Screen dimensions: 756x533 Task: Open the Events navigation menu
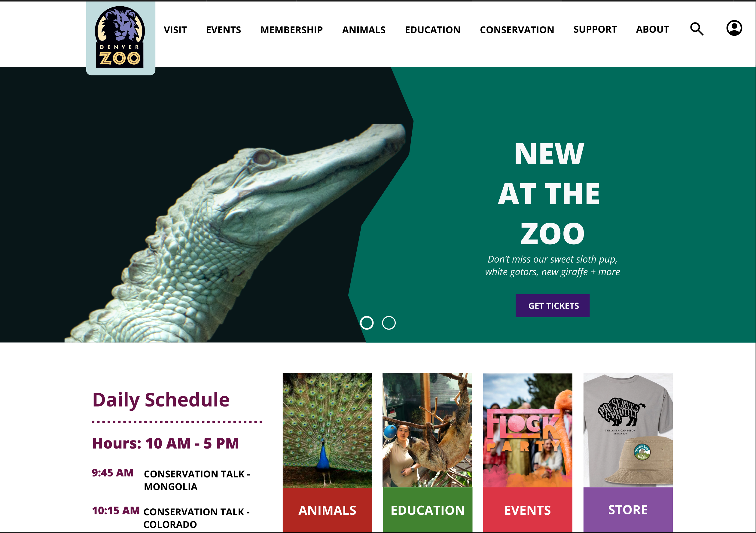point(224,30)
